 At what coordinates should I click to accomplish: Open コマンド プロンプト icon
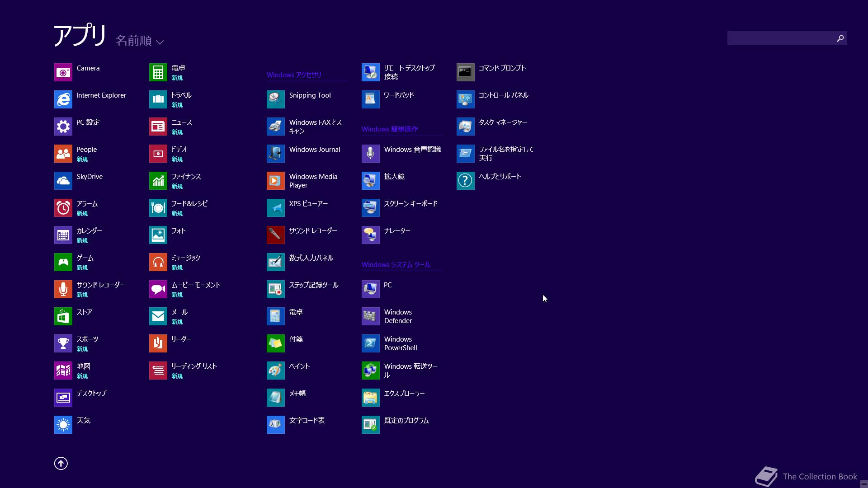point(466,72)
